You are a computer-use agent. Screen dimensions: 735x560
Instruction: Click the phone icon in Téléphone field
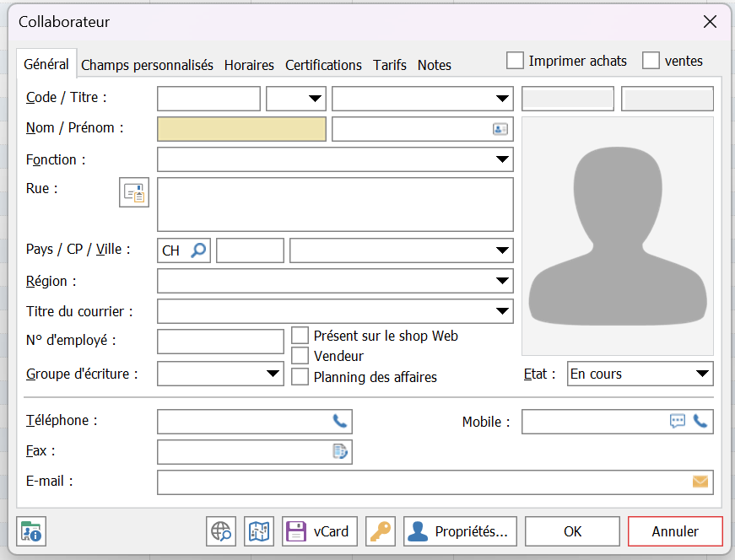pyautogui.click(x=339, y=421)
